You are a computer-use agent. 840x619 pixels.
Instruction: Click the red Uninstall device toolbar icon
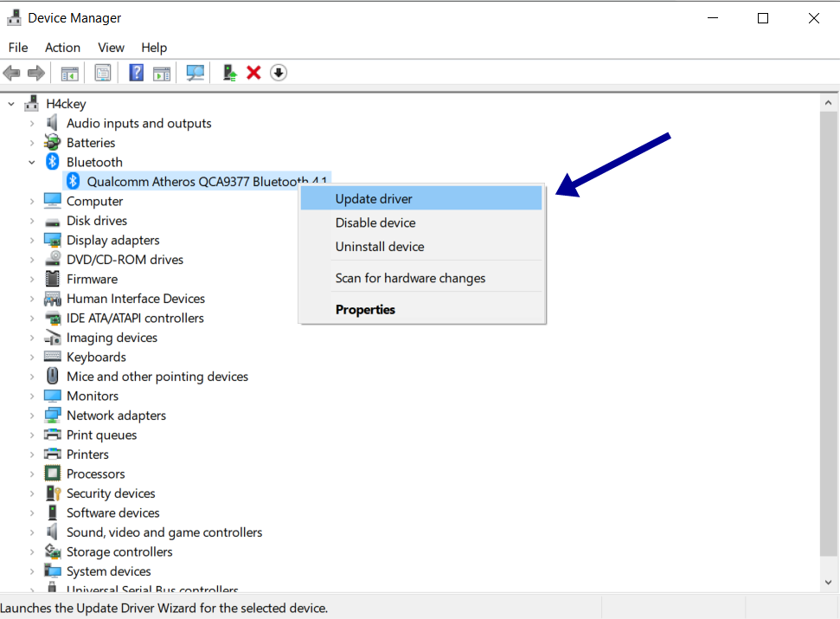pyautogui.click(x=253, y=72)
